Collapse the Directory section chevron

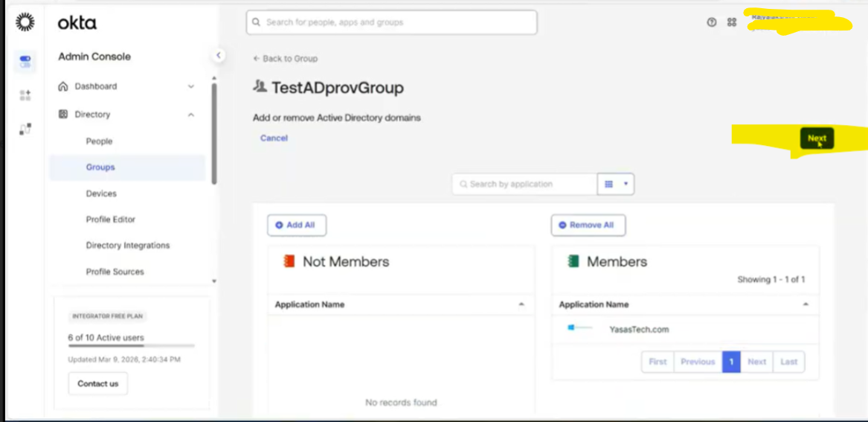[x=191, y=115]
